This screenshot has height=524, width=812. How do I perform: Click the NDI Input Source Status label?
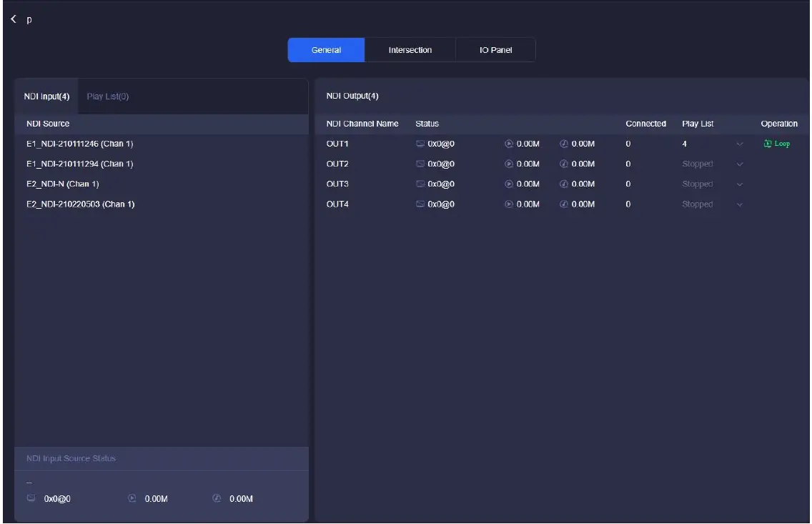[71, 458]
